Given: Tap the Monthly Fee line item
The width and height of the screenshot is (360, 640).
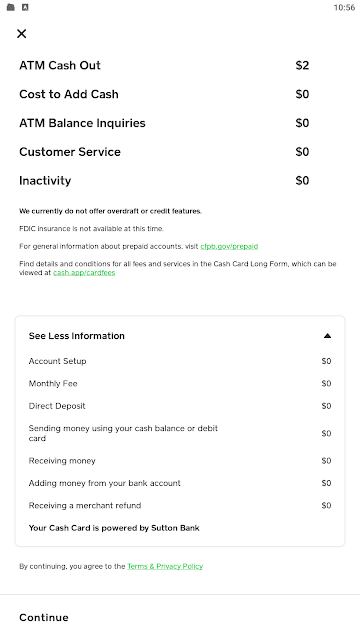Looking at the screenshot, I should click(x=180, y=384).
